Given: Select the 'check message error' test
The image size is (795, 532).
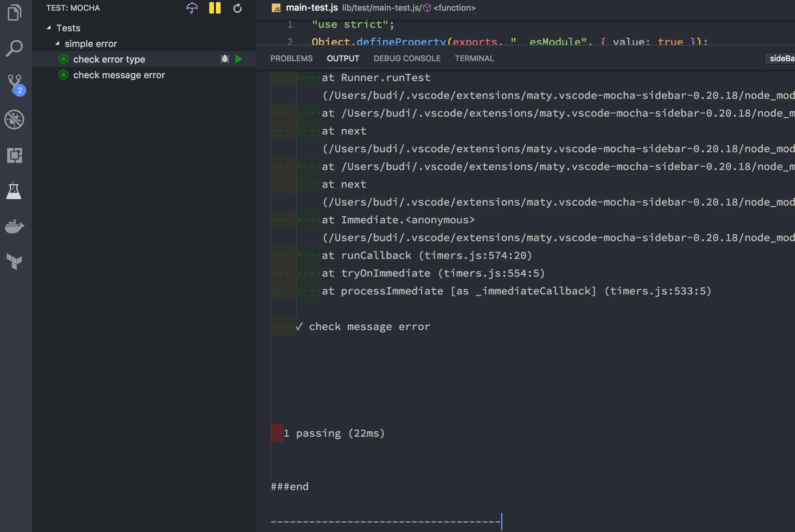Looking at the screenshot, I should [x=119, y=75].
